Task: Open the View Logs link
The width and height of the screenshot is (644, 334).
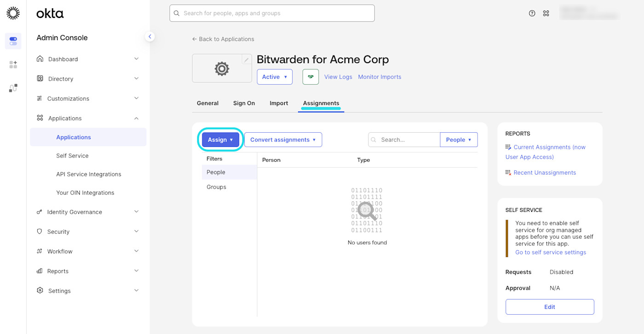Action: [338, 77]
